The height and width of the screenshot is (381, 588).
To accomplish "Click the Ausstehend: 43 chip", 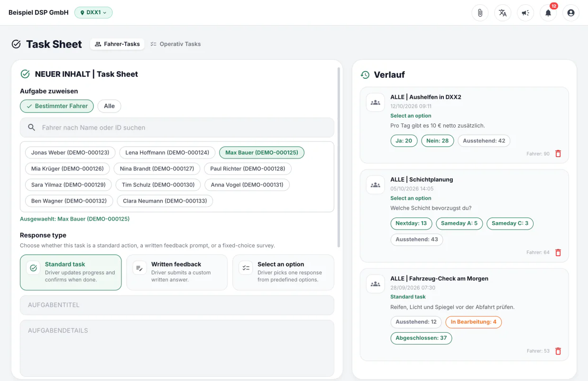I will click(417, 240).
